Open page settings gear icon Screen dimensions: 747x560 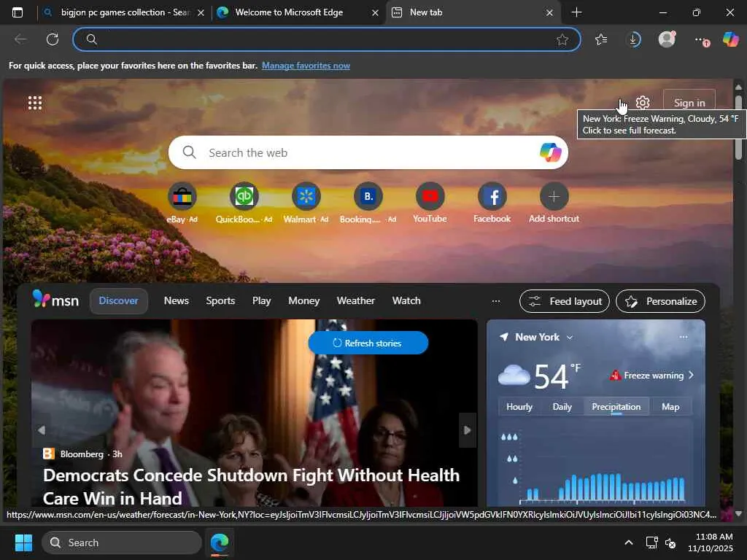point(643,102)
